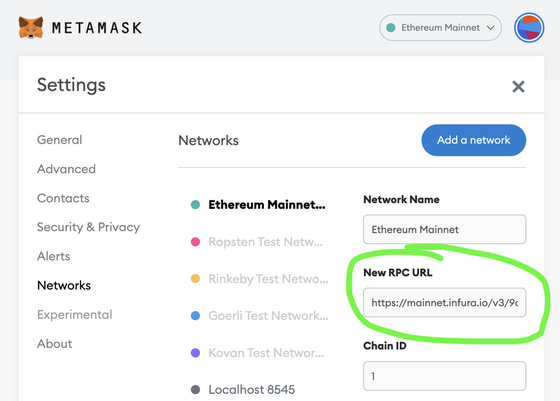Click the gray dot beside Localhost 8545
Viewport: 560px width, 401px height.
pos(195,390)
